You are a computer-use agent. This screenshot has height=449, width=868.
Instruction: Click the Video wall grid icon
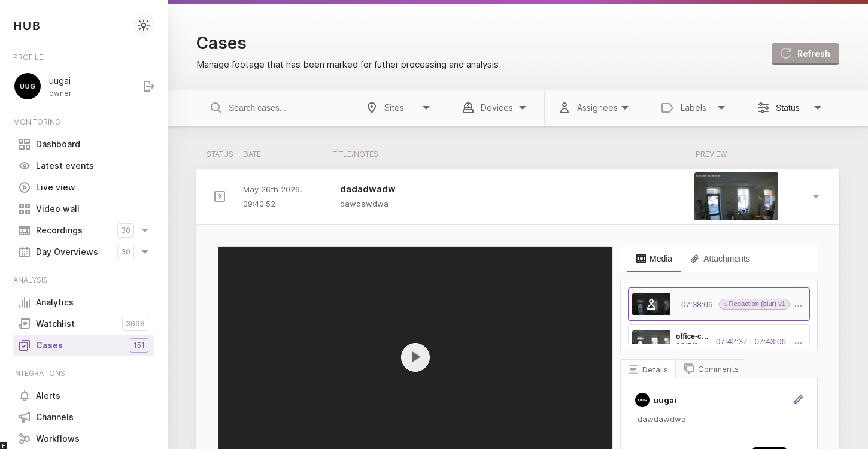pyautogui.click(x=25, y=209)
